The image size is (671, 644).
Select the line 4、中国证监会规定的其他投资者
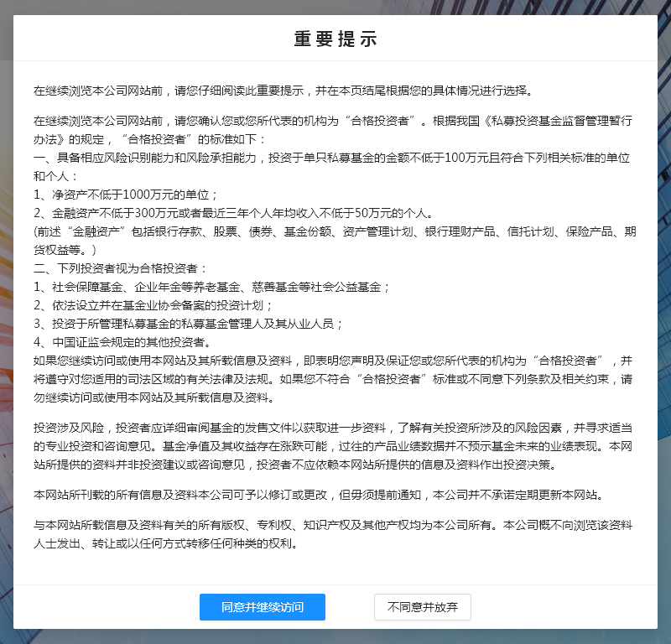(x=122, y=342)
